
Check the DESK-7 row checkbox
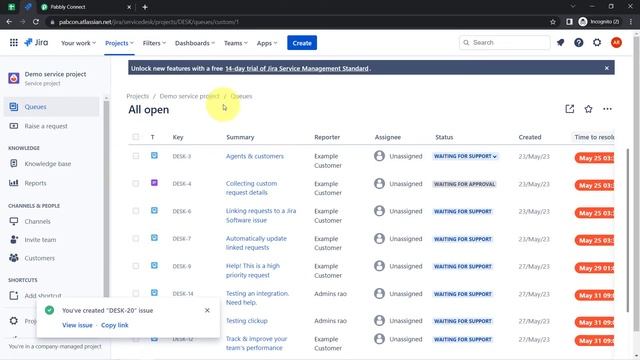pyautogui.click(x=136, y=238)
